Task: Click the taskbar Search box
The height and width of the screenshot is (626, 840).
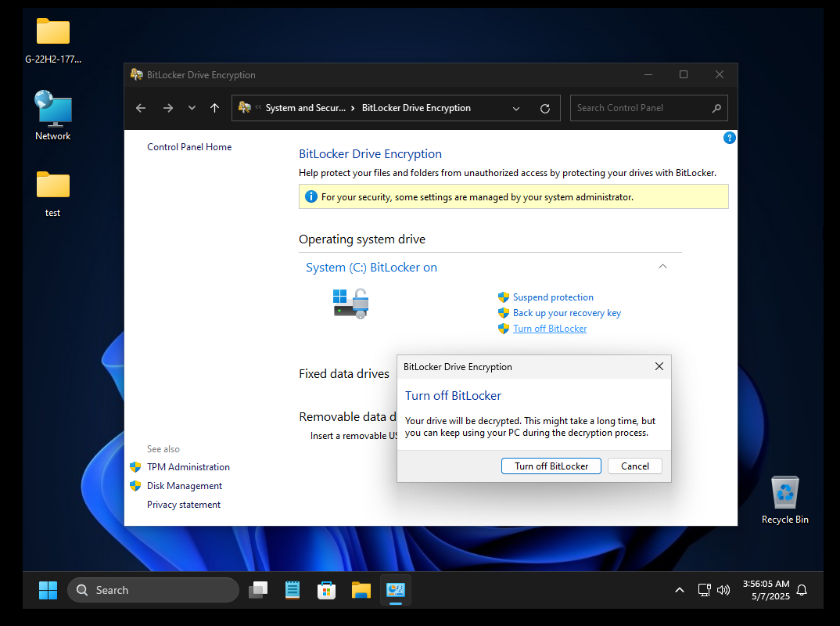Action: (153, 590)
